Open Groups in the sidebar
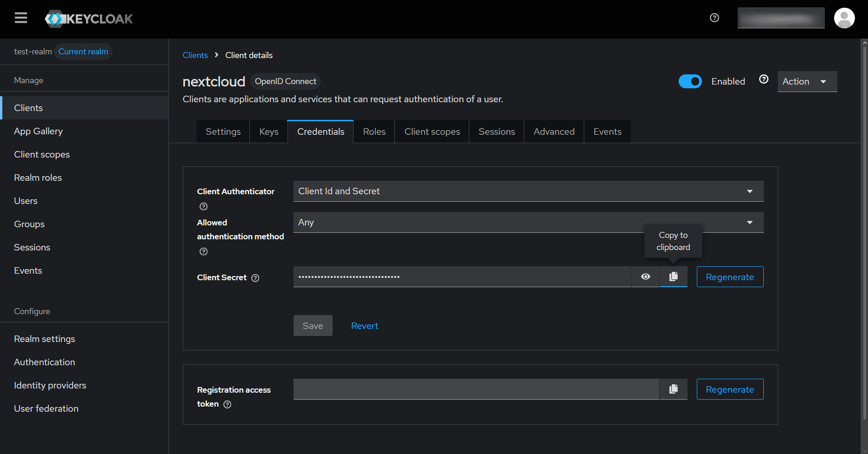This screenshot has height=454, width=868. [x=84, y=224]
